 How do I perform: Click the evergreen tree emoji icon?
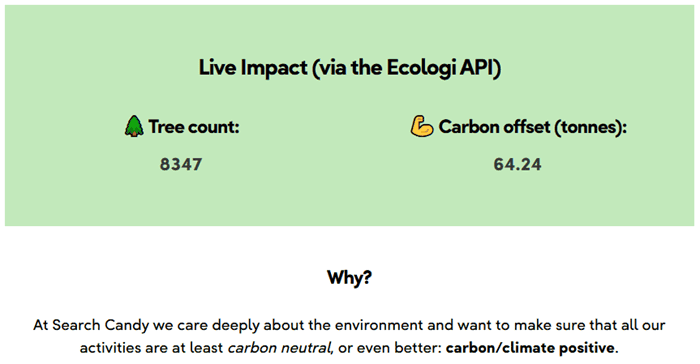tap(134, 126)
